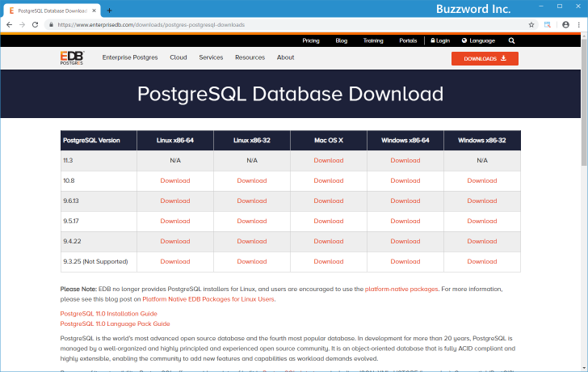Download version 11.3 for Windows x86-64

tap(405, 160)
